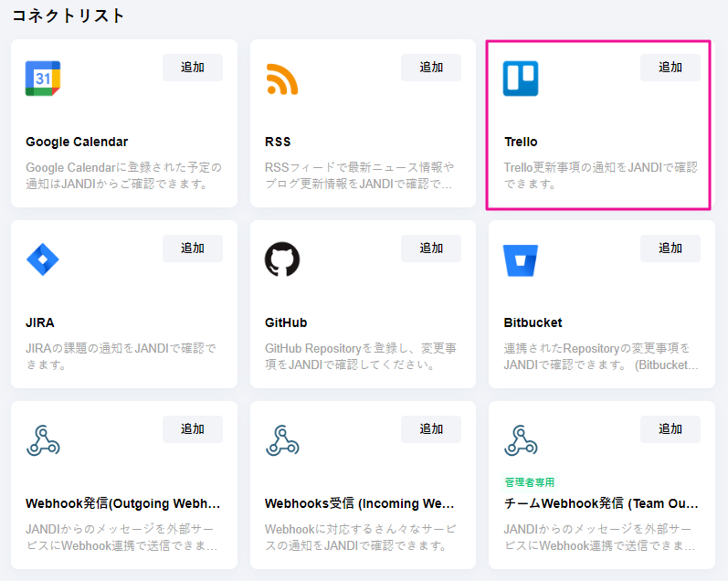Select the Trello card title
Screen dimensions: 728x581
click(521, 142)
